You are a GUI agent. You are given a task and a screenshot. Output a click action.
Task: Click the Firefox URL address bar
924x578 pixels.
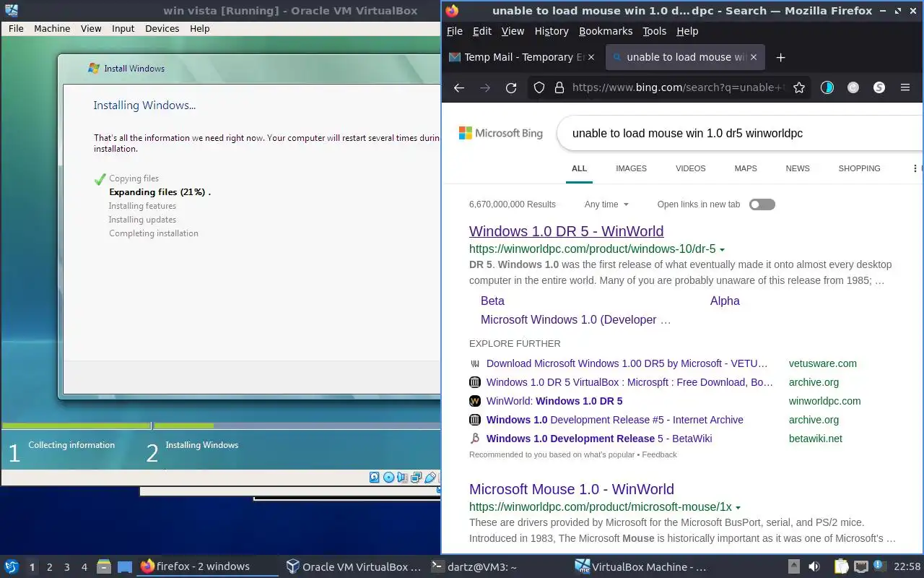click(x=677, y=87)
